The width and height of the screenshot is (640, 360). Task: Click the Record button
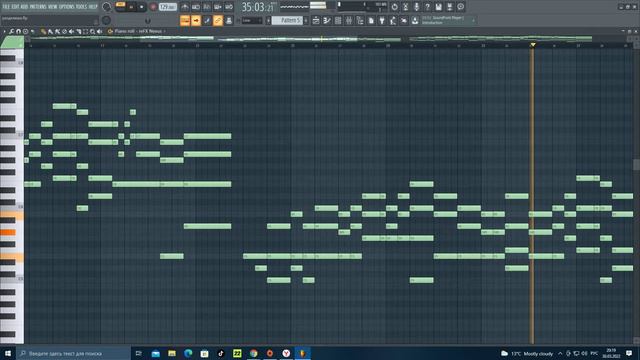pyautogui.click(x=153, y=7)
